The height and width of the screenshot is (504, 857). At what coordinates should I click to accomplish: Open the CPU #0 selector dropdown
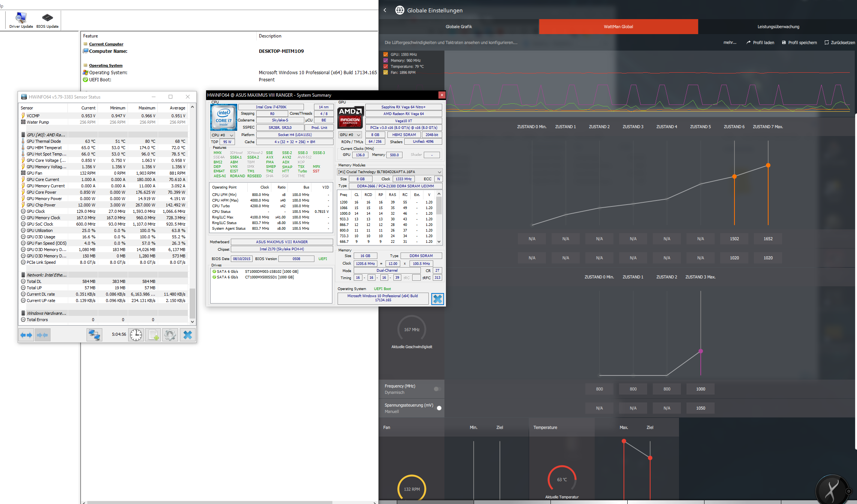coord(223,135)
